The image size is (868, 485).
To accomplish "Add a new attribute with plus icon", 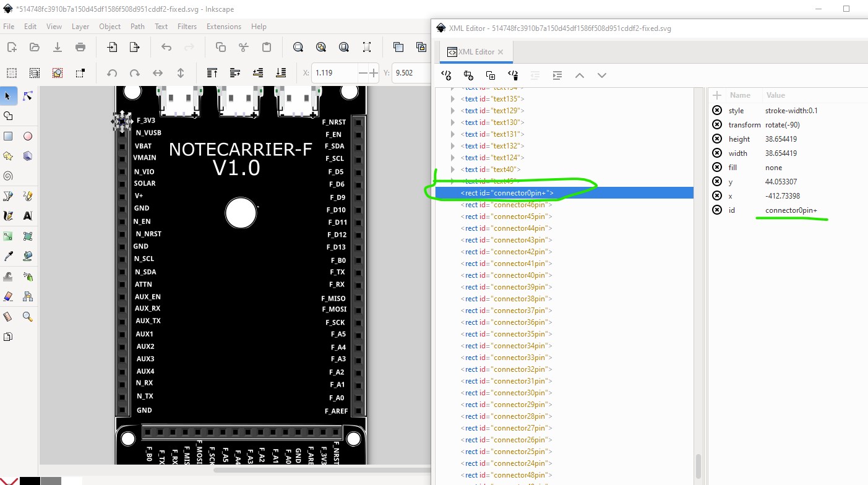I will coord(717,95).
